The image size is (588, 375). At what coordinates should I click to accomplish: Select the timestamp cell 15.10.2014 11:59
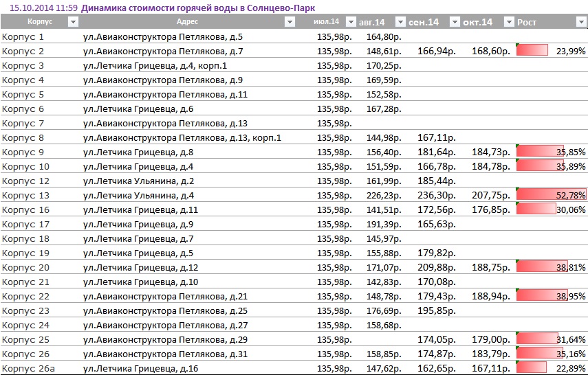coord(43,8)
